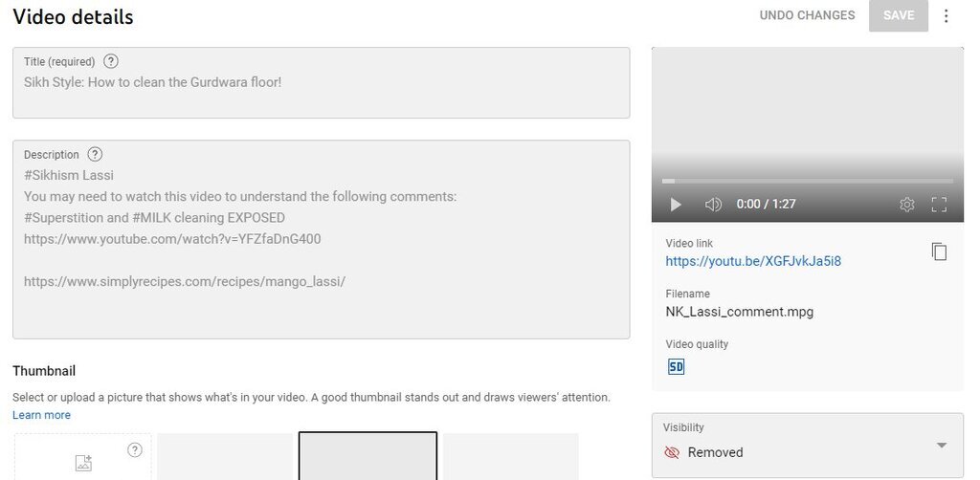Click the upload thumbnail image icon

pos(83,463)
